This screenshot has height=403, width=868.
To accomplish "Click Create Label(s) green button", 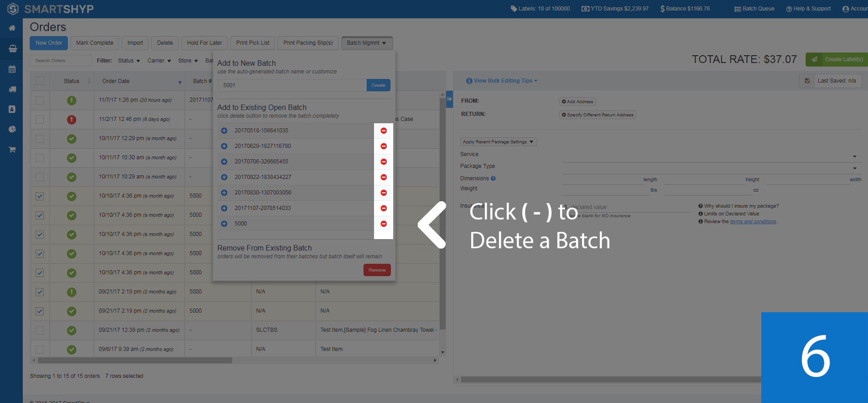I will pos(837,59).
